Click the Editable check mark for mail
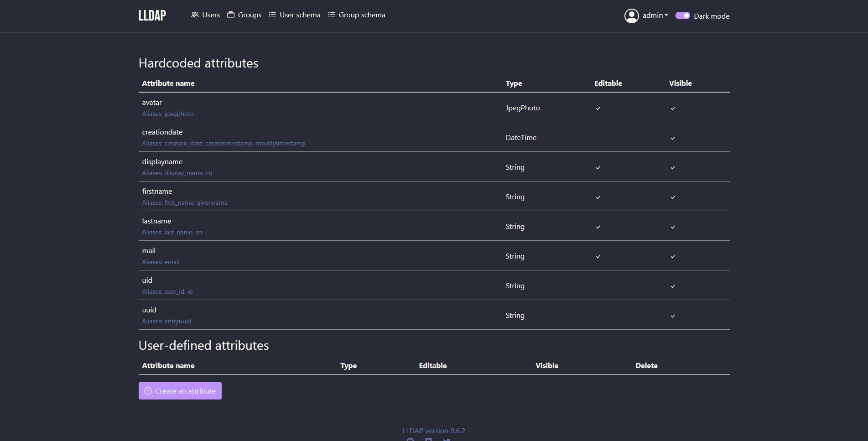The width and height of the screenshot is (868, 441). point(598,257)
